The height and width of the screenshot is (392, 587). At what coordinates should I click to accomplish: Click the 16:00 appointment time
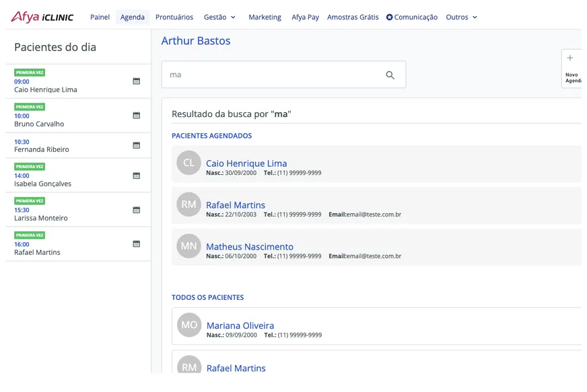point(22,244)
